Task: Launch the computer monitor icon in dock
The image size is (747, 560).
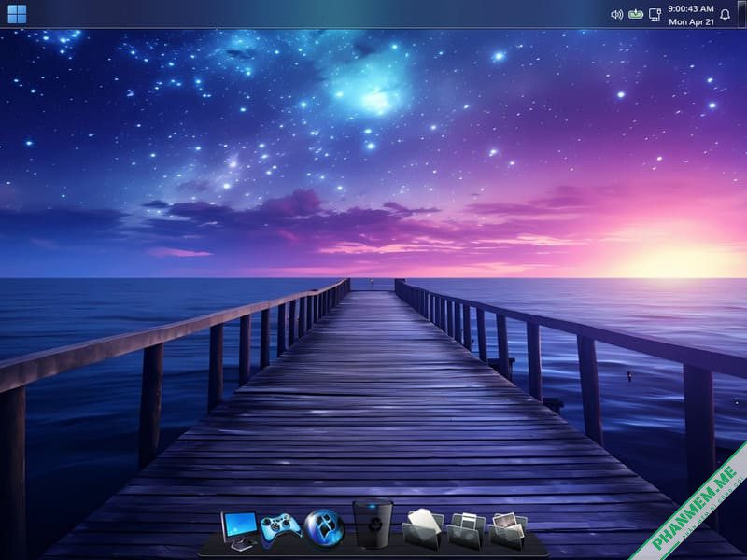Action: (240, 530)
